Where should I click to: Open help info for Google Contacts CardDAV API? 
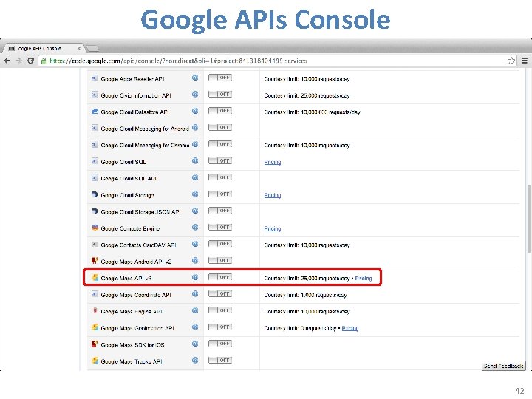195,244
